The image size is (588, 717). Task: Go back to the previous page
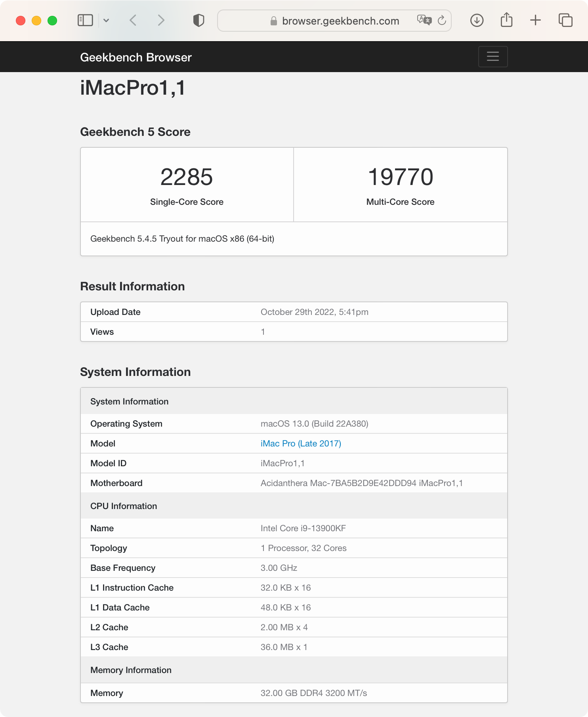tap(133, 20)
